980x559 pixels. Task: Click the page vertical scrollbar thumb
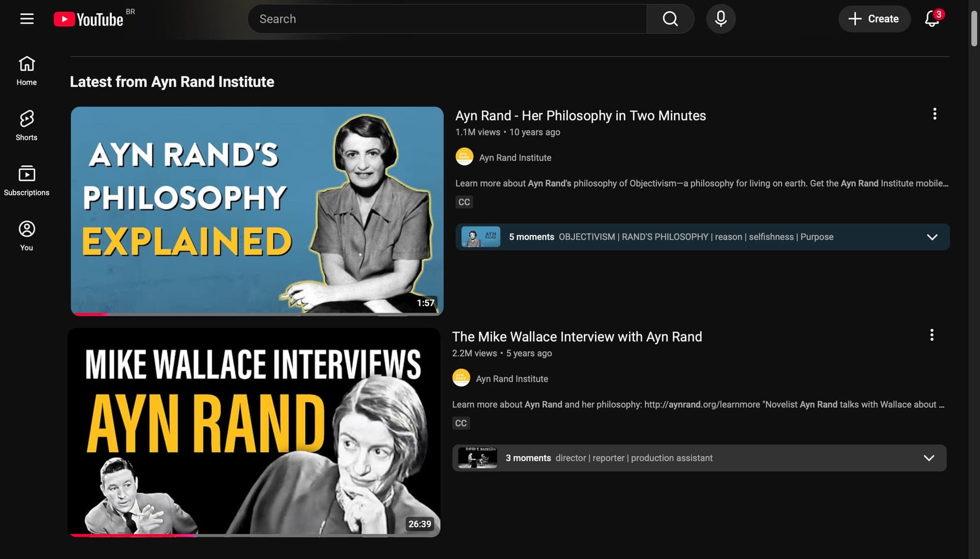click(x=974, y=28)
